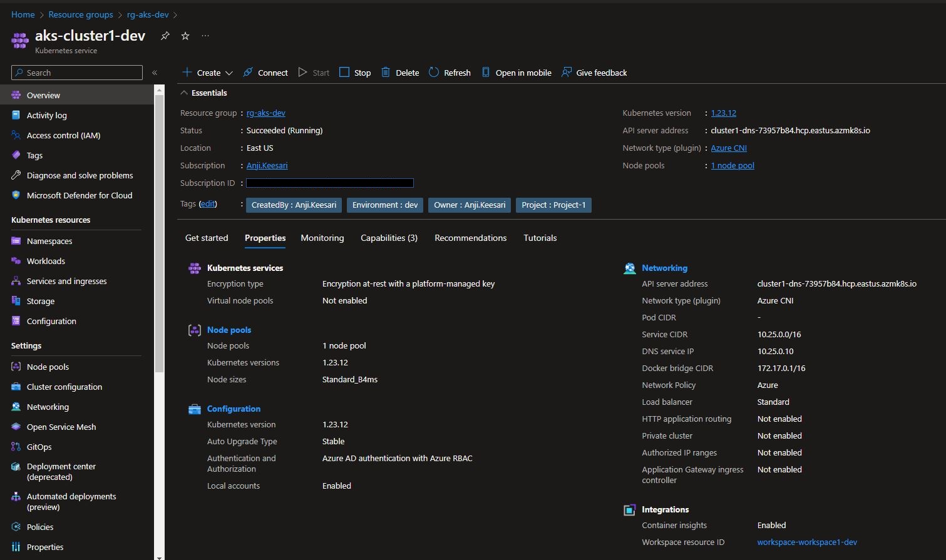Click the Delete trash icon
The width and height of the screenshot is (946, 560).
click(x=386, y=73)
